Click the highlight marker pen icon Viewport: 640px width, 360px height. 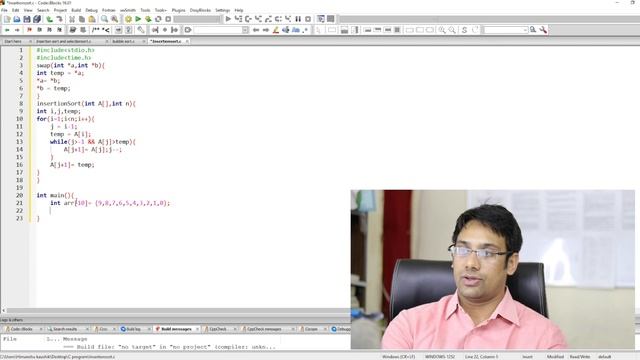(276, 30)
